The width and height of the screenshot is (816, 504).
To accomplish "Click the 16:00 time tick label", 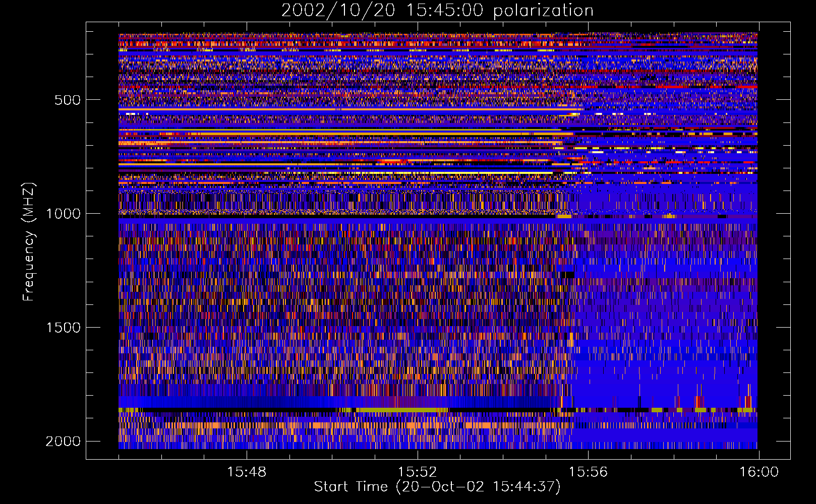I will (759, 472).
